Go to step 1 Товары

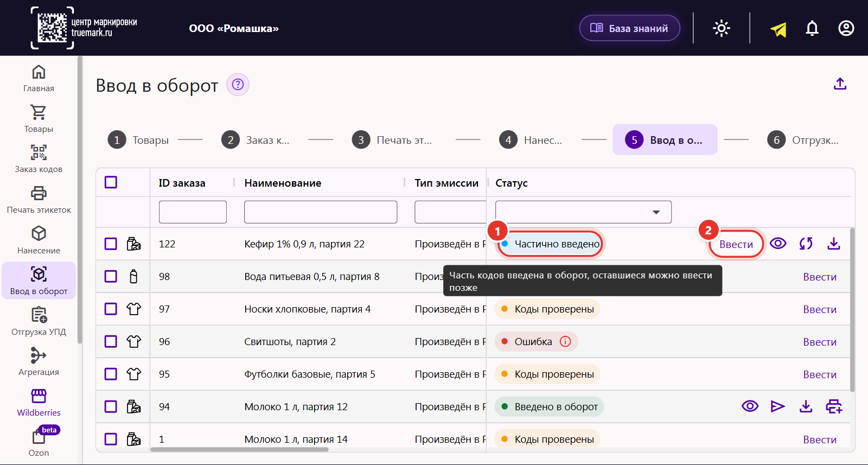pyautogui.click(x=138, y=140)
